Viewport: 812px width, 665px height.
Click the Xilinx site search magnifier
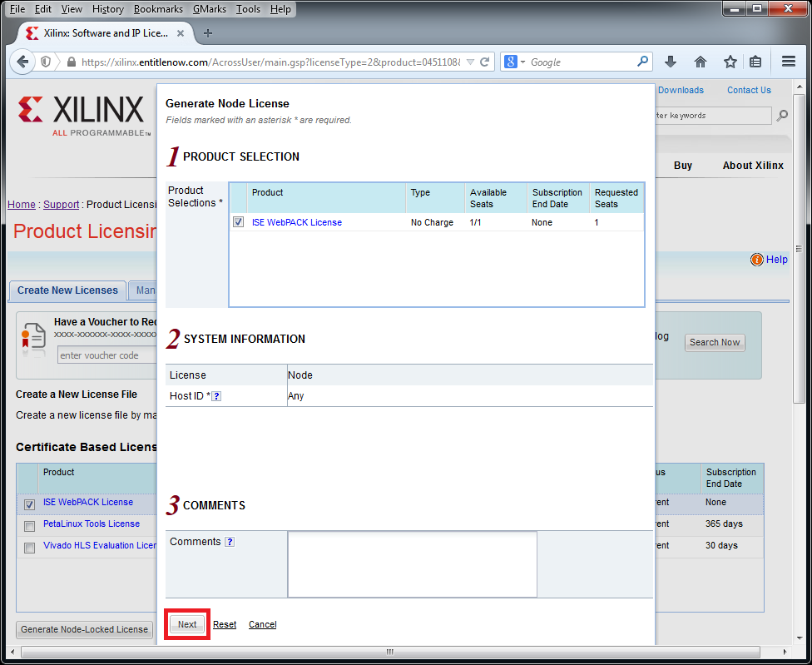[x=782, y=116]
